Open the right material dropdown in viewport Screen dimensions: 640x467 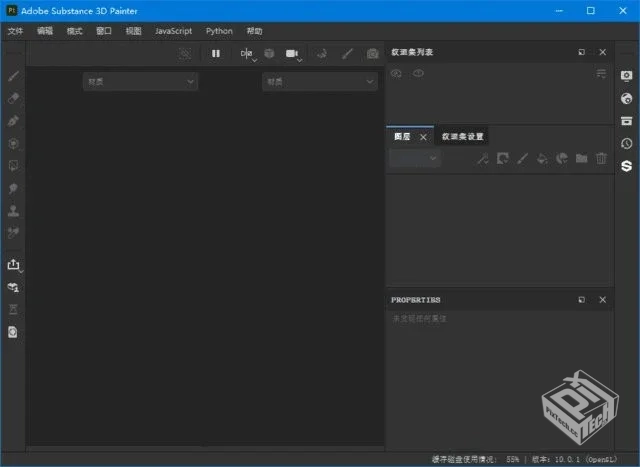(x=320, y=82)
